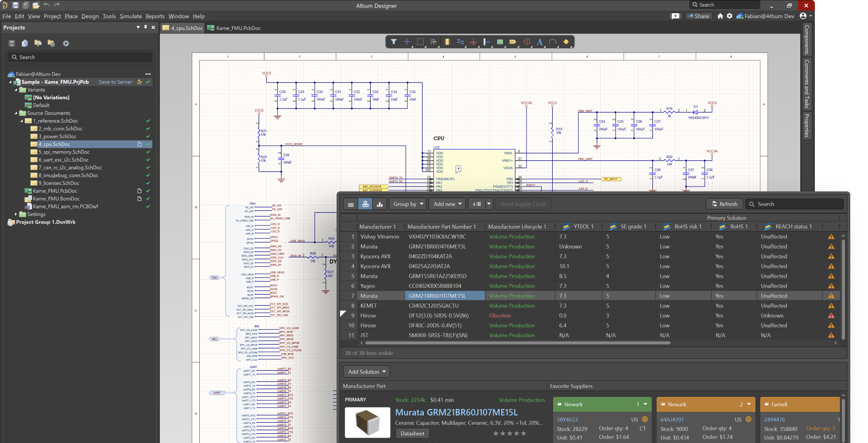
Task: Click the Refresh button in BOM panel
Action: [724, 204]
